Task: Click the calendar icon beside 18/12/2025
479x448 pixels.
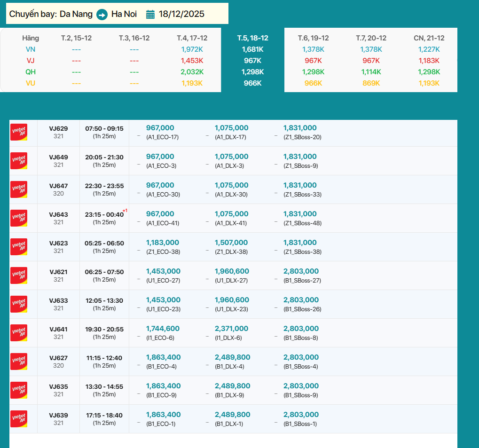Action: (x=150, y=14)
